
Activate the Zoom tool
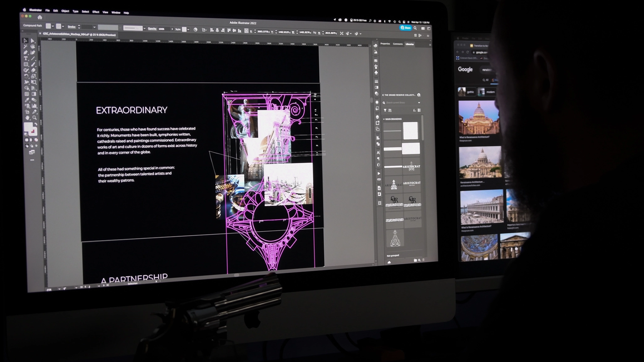(x=35, y=118)
